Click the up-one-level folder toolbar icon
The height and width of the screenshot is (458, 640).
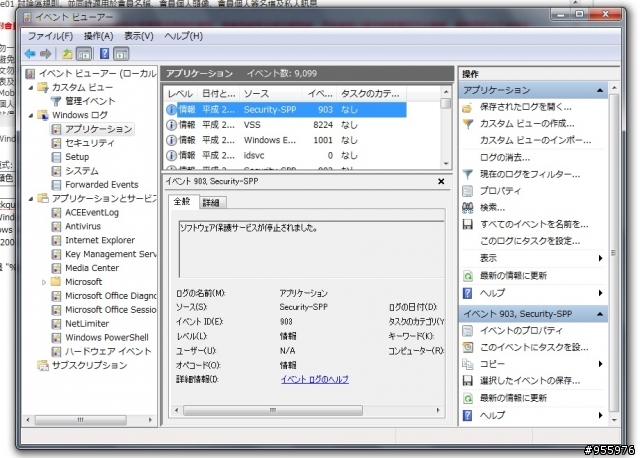pos(67,53)
